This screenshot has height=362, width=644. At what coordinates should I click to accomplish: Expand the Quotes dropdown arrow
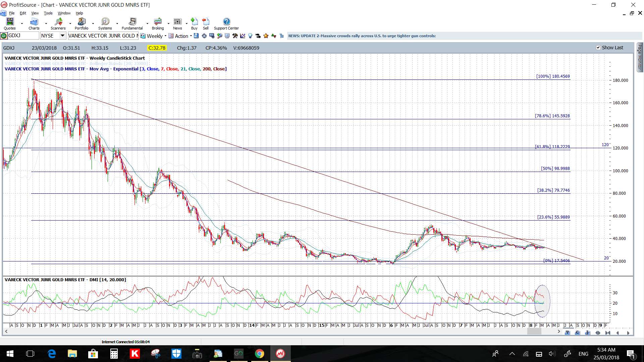pos(22,24)
